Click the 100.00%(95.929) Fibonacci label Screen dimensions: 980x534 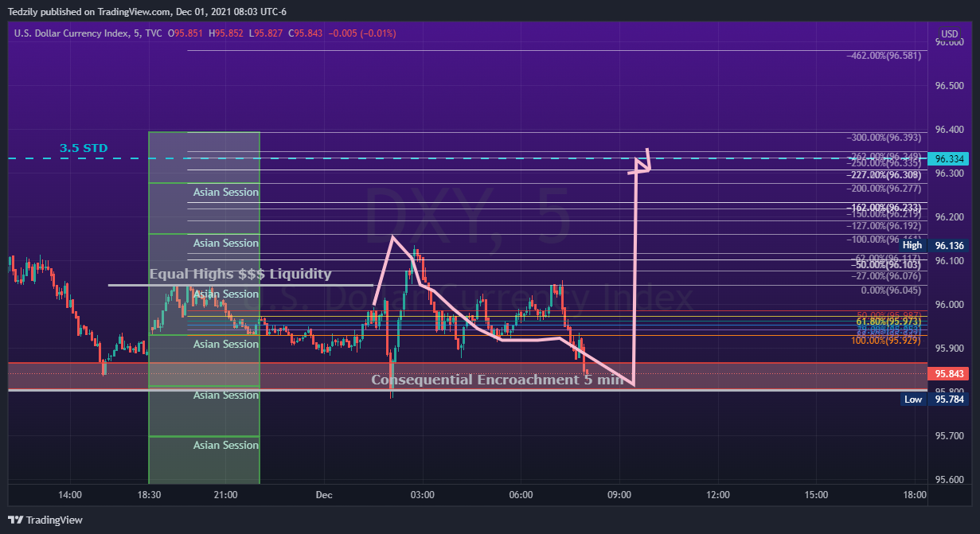(886, 341)
